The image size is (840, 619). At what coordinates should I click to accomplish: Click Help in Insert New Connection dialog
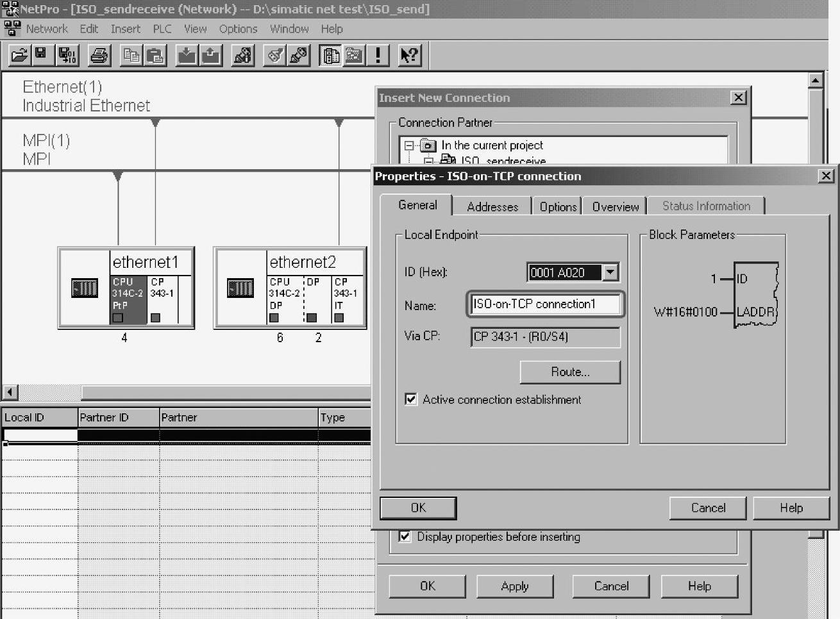[699, 586]
